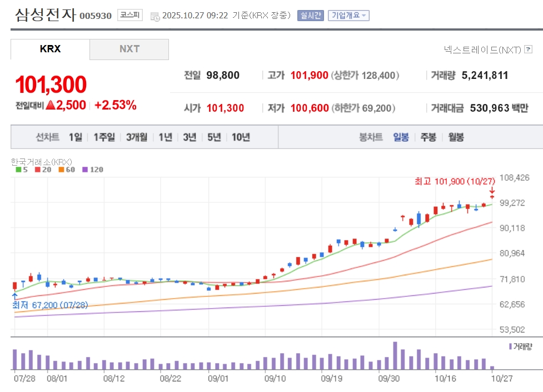Select the 일봉 daily candle chart option
543x392 pixels.
pyautogui.click(x=401, y=137)
